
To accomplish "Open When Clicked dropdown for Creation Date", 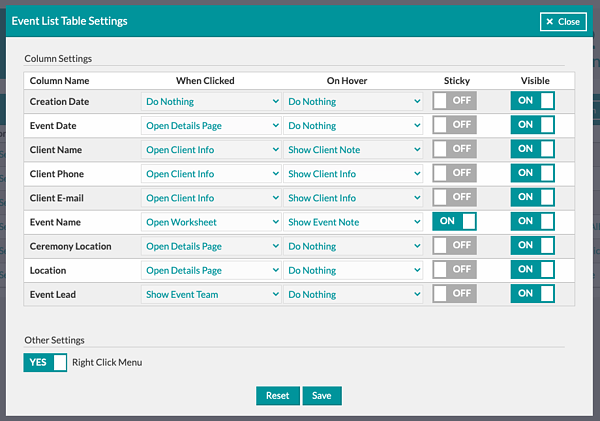I will 212,101.
